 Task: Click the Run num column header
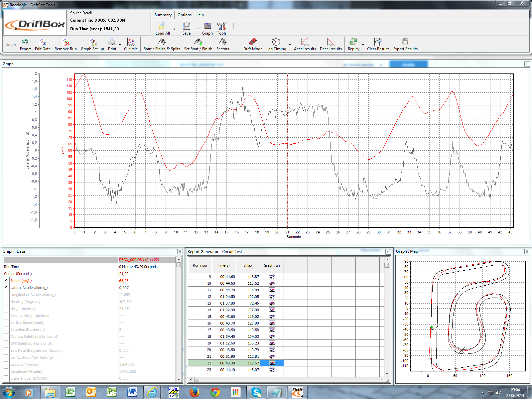click(x=200, y=265)
